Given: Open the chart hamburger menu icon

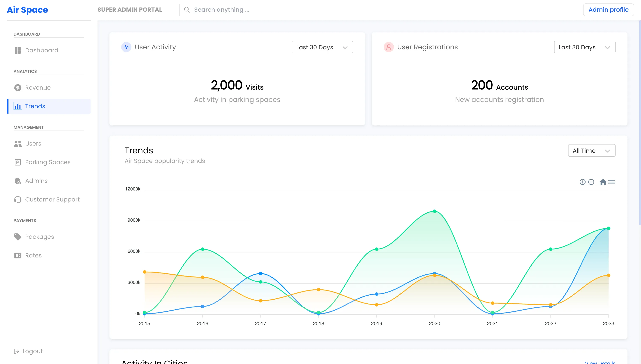Looking at the screenshot, I should tap(612, 182).
